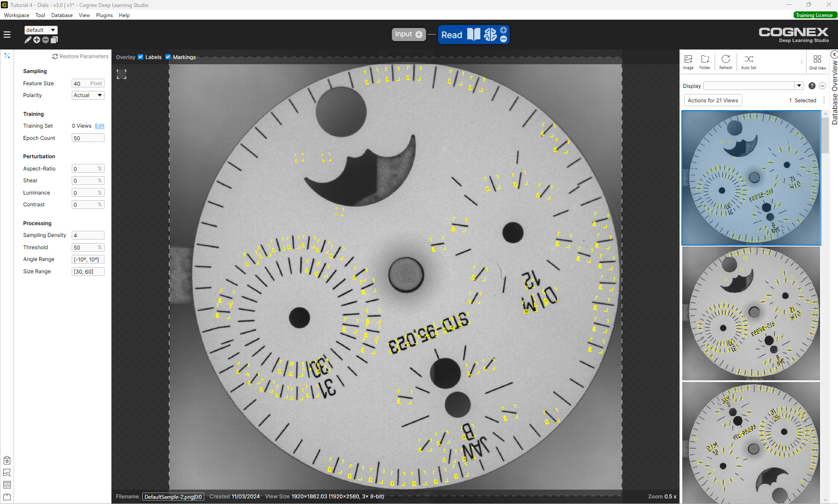Uncheck the Markings overlay checkbox
The height and width of the screenshot is (504, 838).
point(168,57)
